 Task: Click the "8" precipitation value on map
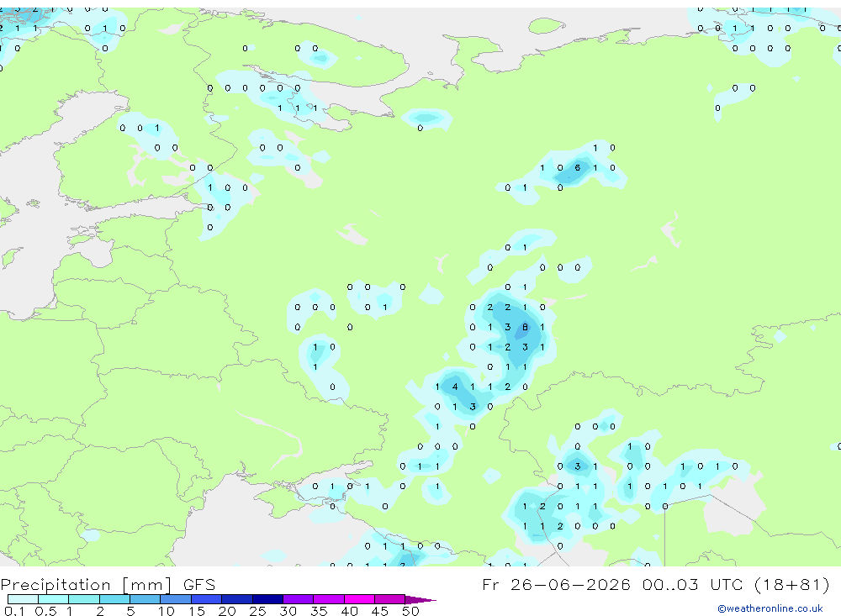pyautogui.click(x=525, y=327)
